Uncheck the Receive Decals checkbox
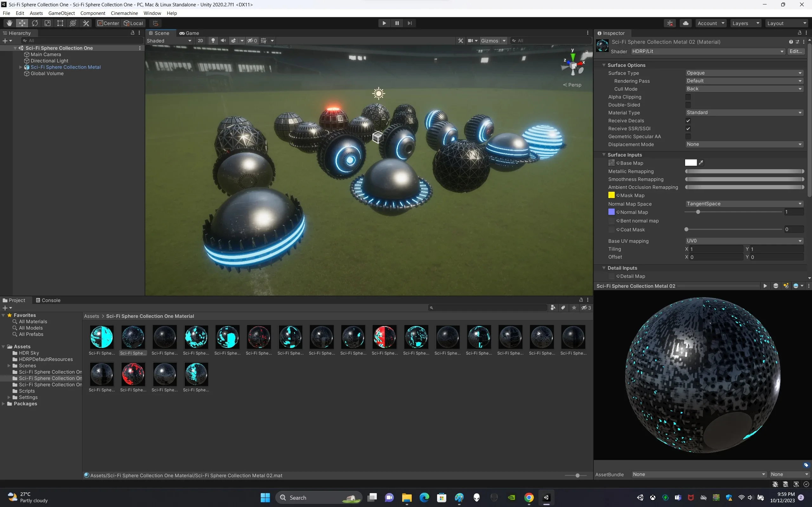The image size is (812, 507). (688, 121)
